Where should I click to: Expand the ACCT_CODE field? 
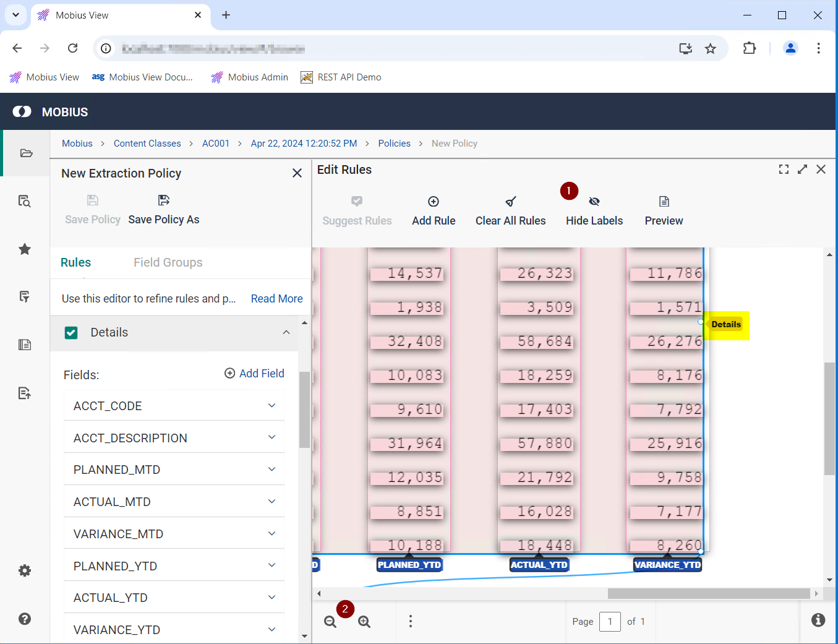click(x=271, y=406)
